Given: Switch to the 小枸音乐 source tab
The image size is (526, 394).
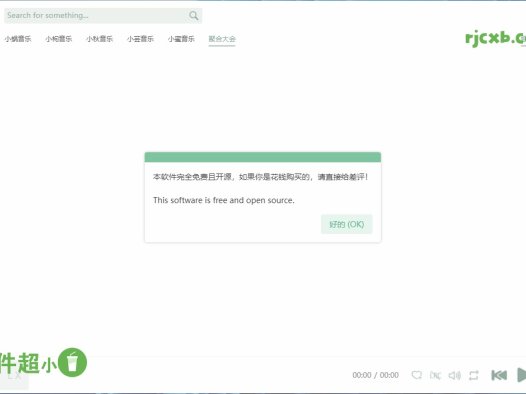Looking at the screenshot, I should (59, 39).
